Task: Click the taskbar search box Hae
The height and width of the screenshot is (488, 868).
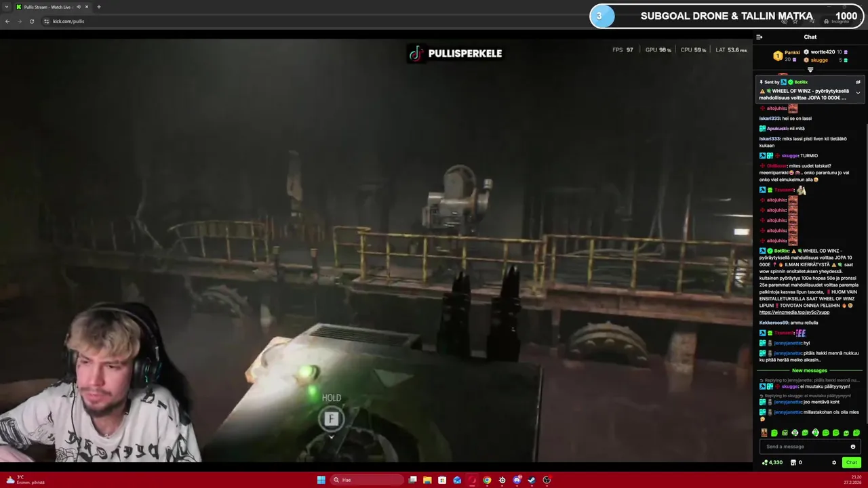Action: point(366,480)
